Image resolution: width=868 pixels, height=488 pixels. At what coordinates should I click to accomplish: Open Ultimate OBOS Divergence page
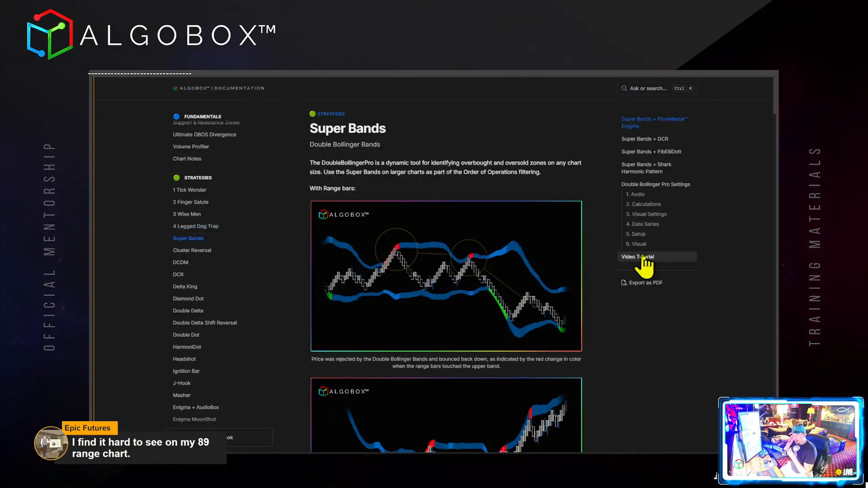(x=204, y=135)
